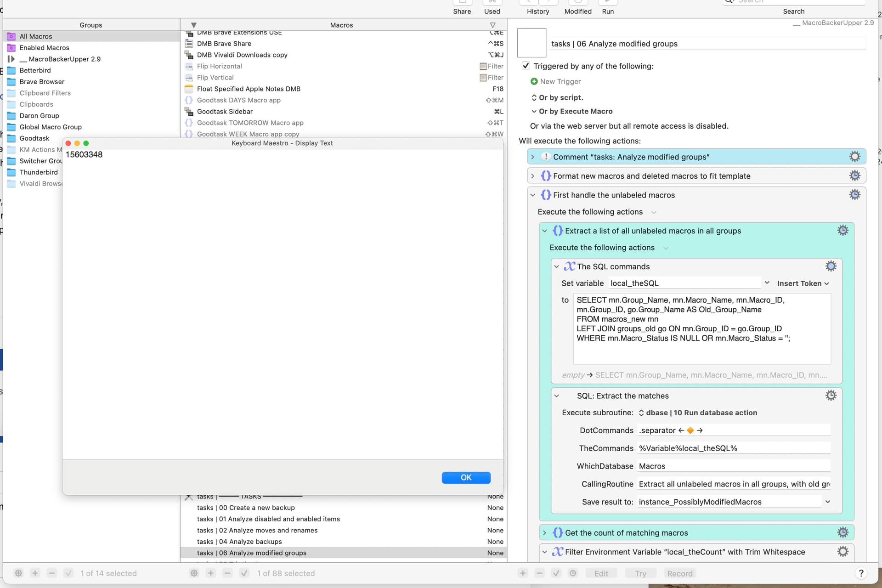882x588 pixels.
Task: Remove the selected action with minus button
Action: coord(540,573)
